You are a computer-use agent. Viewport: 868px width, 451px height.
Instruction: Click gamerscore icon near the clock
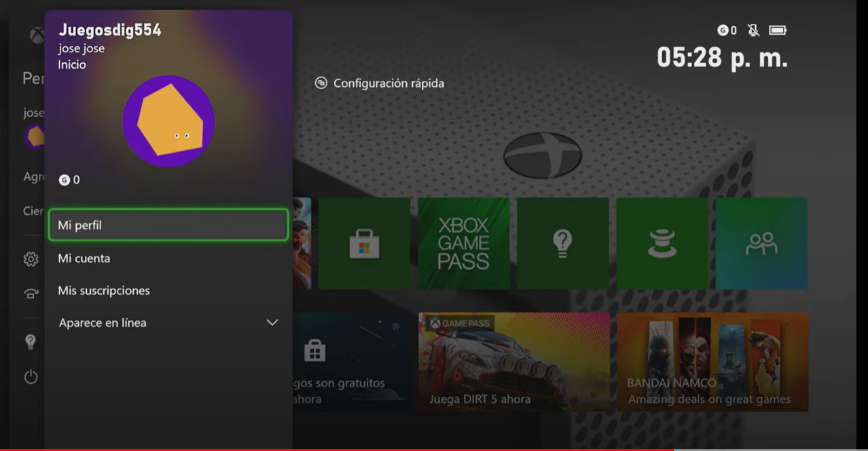[x=723, y=31]
